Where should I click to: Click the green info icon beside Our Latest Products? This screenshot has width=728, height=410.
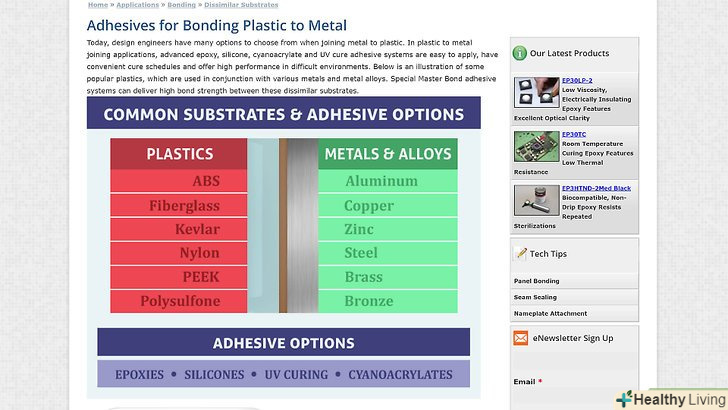pos(519,53)
